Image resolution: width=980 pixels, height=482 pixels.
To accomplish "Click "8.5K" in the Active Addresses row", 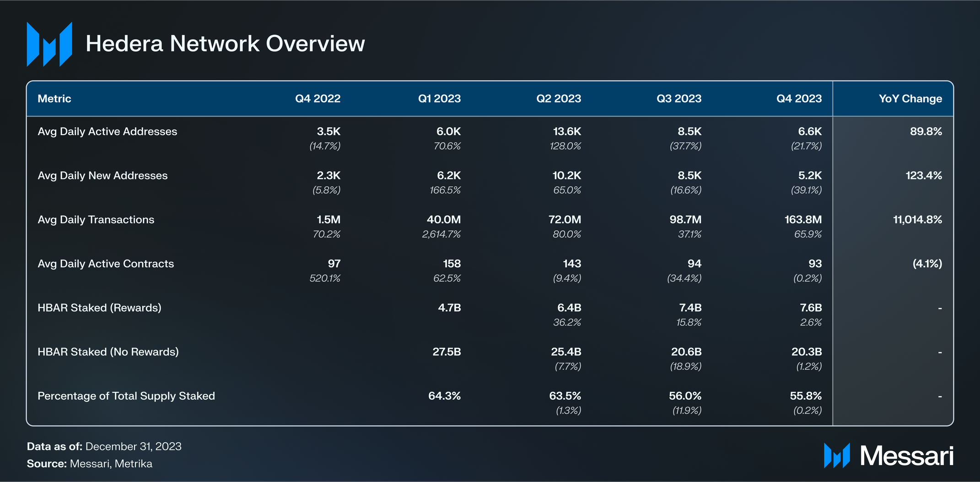I will [690, 132].
